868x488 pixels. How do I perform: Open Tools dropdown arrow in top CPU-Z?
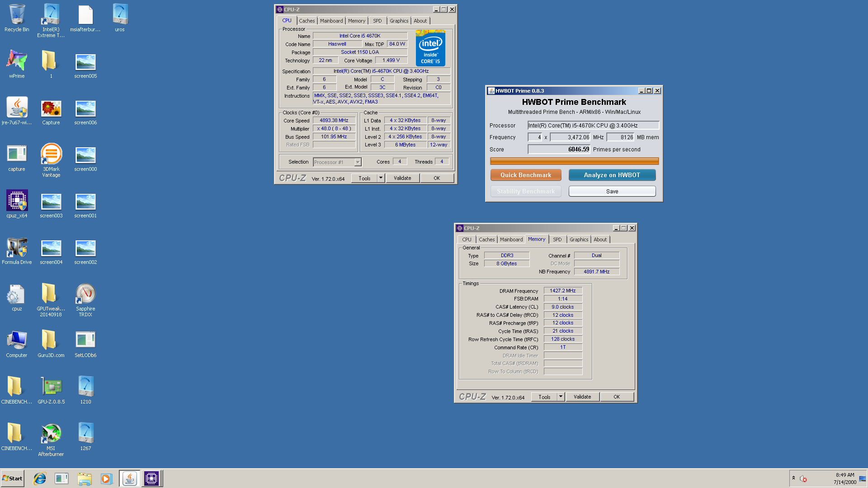click(381, 178)
